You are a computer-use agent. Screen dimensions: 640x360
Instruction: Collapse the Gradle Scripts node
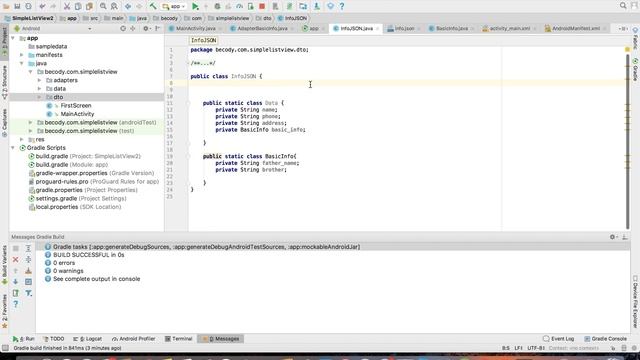point(13,148)
